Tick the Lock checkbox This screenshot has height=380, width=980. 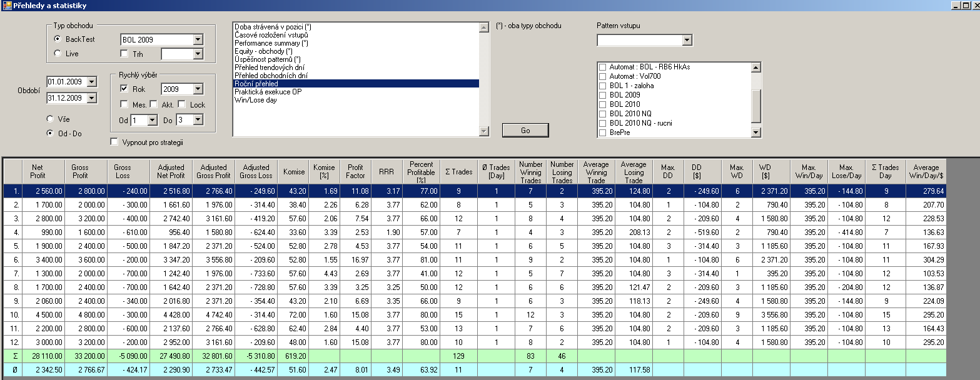181,104
